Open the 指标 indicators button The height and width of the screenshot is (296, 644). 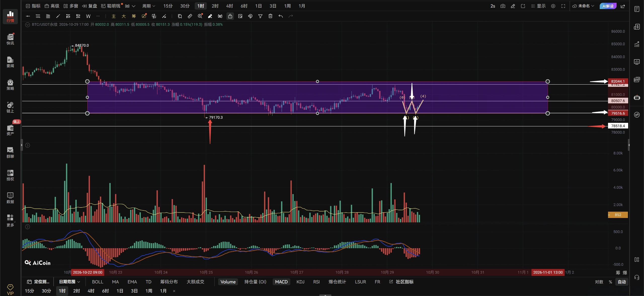tap(33, 6)
